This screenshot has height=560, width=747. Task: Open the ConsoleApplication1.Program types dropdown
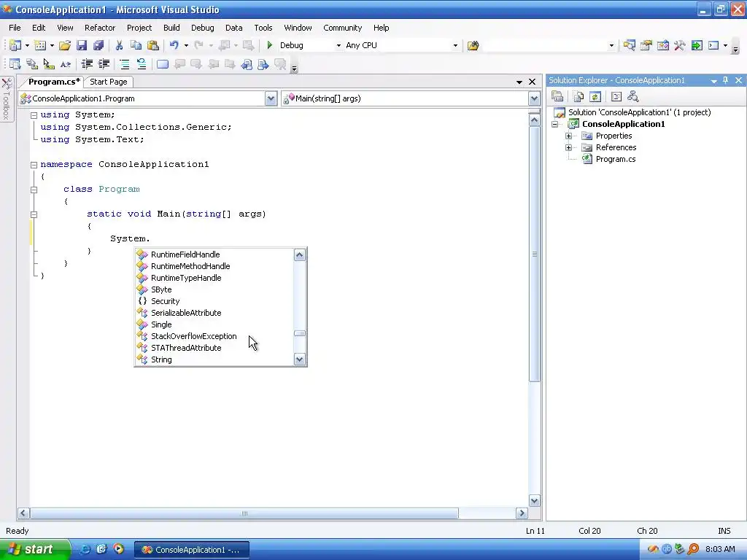tap(271, 98)
